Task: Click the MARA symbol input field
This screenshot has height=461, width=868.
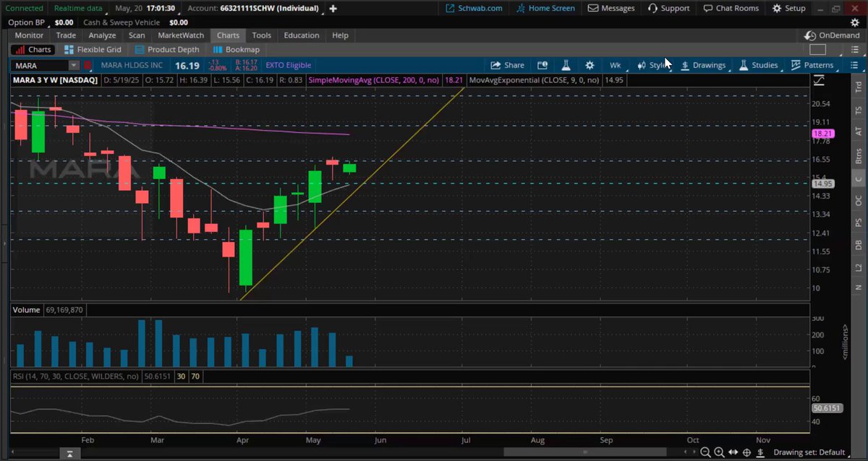Action: click(39, 65)
